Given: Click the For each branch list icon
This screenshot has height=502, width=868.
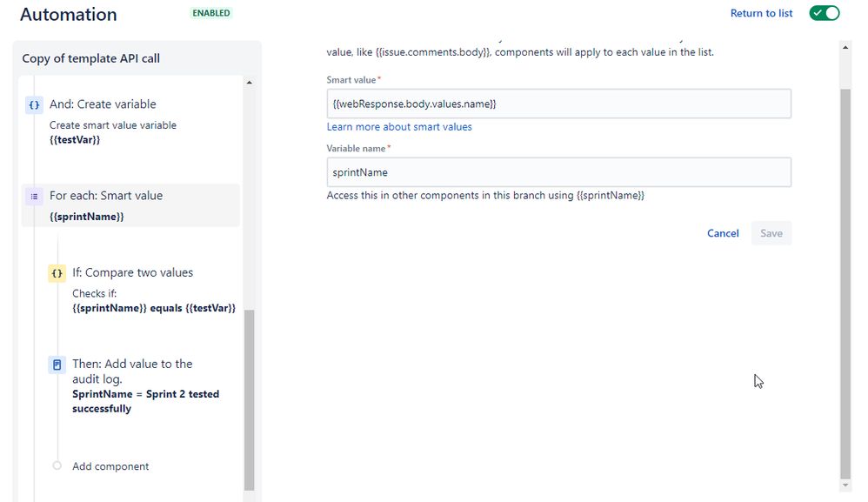Looking at the screenshot, I should click(34, 196).
